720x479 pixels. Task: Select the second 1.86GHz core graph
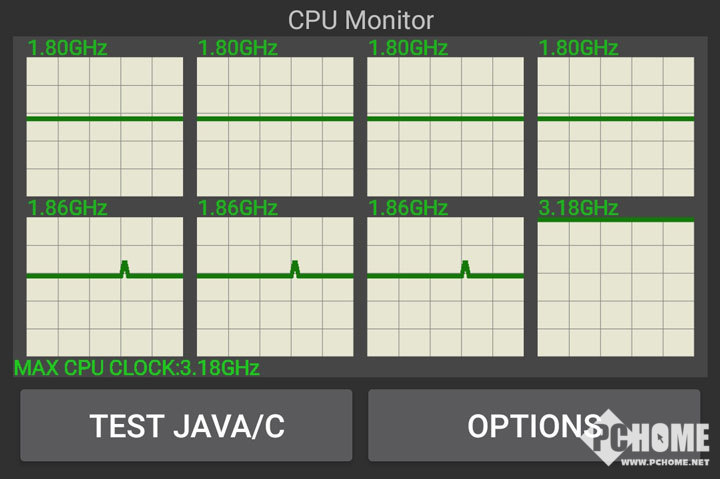click(x=275, y=287)
